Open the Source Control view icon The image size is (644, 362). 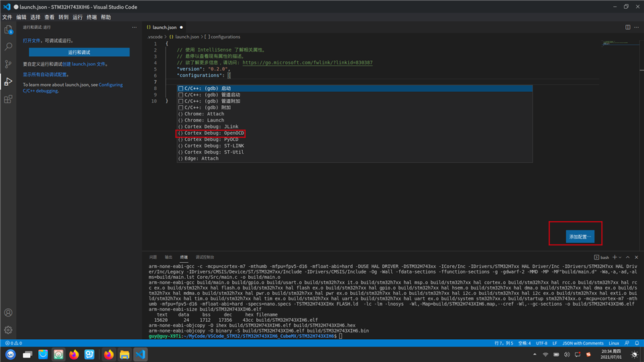[8, 64]
